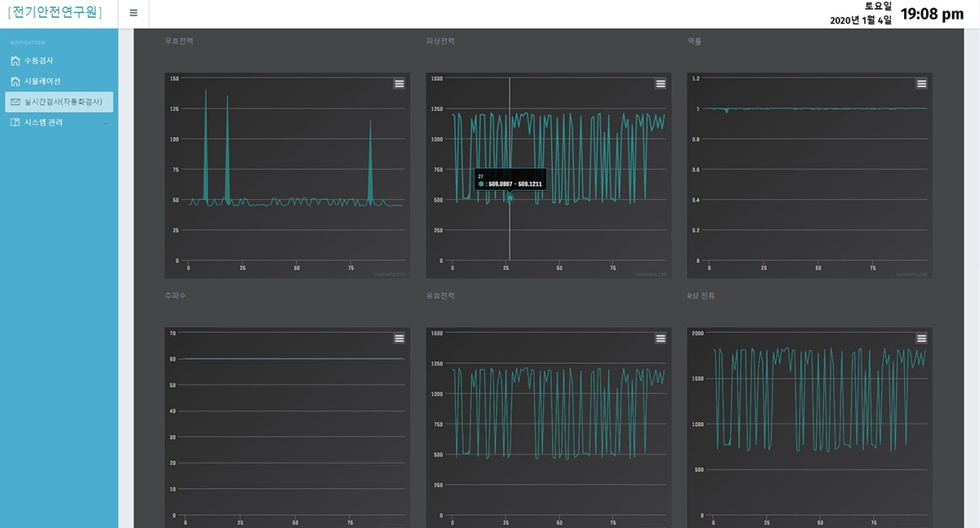The height and width of the screenshot is (528, 980).
Task: Click the 유효전력 chart title
Action: pos(440,295)
